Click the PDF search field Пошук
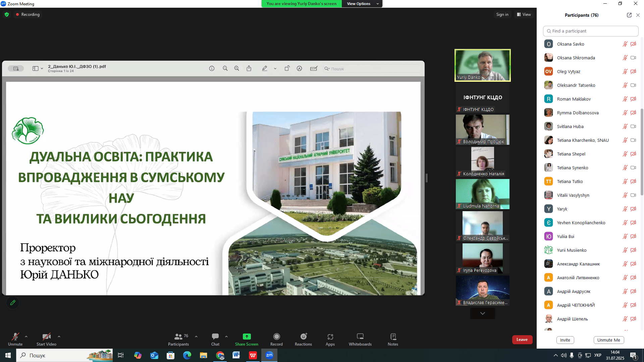The image size is (644, 362). 372,69
